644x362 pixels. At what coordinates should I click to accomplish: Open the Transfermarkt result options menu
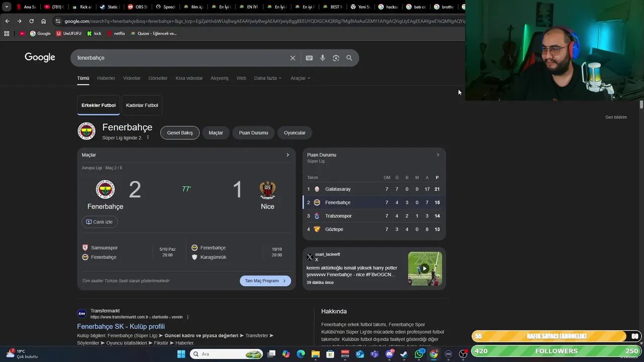pos(188,317)
